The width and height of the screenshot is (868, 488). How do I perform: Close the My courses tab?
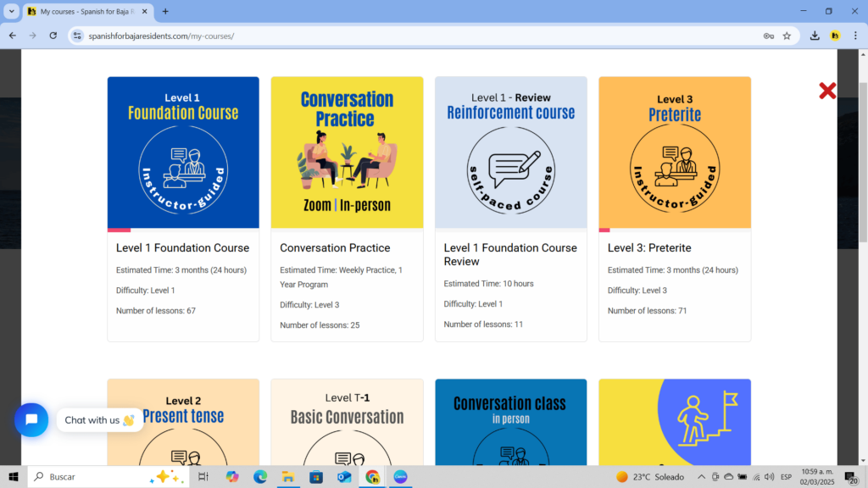[x=144, y=12]
